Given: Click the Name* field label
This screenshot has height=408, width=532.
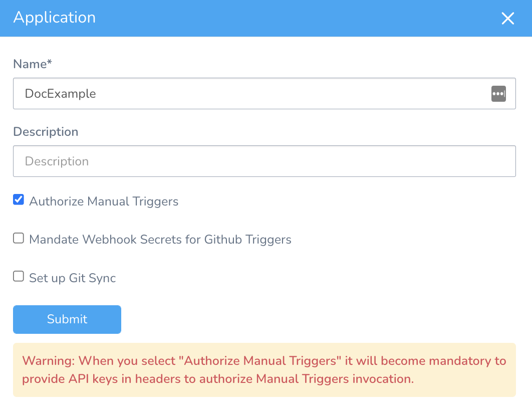Looking at the screenshot, I should (33, 64).
